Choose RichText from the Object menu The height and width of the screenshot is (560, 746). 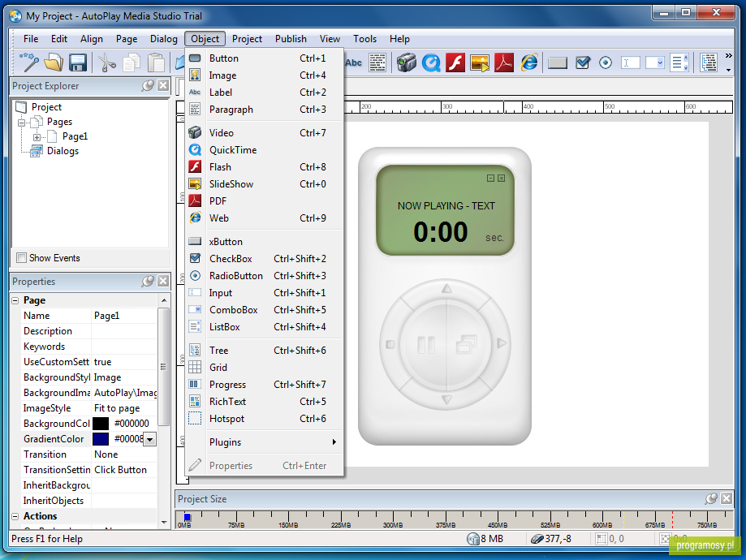265,402
